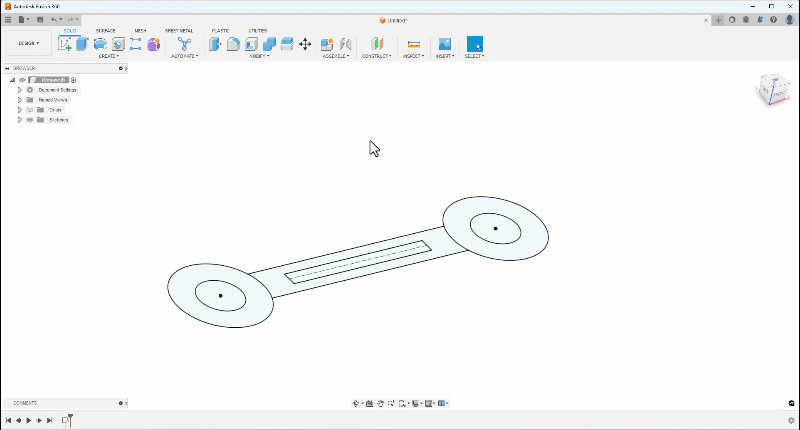Click the Automate tool icon
This screenshot has height=430, width=800.
coord(184,44)
